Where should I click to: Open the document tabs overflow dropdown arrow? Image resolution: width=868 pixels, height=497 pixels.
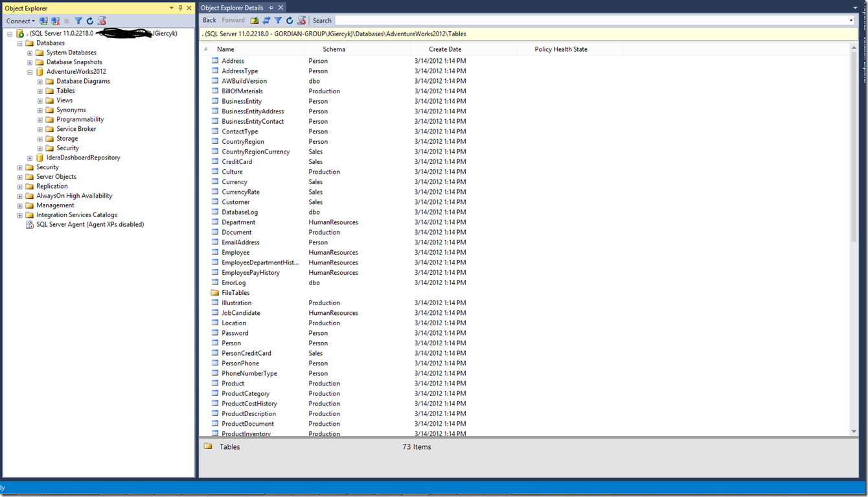point(856,8)
